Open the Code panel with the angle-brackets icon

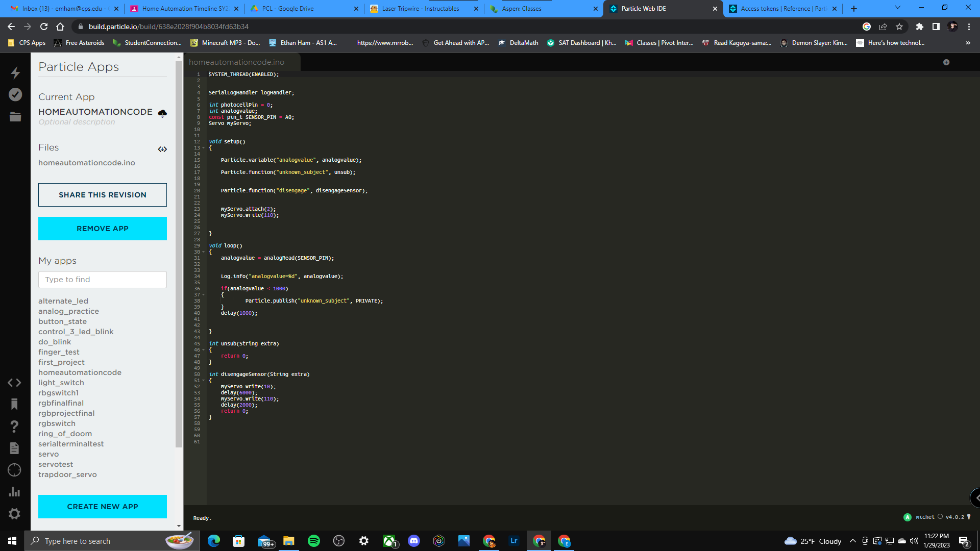pos(15,382)
